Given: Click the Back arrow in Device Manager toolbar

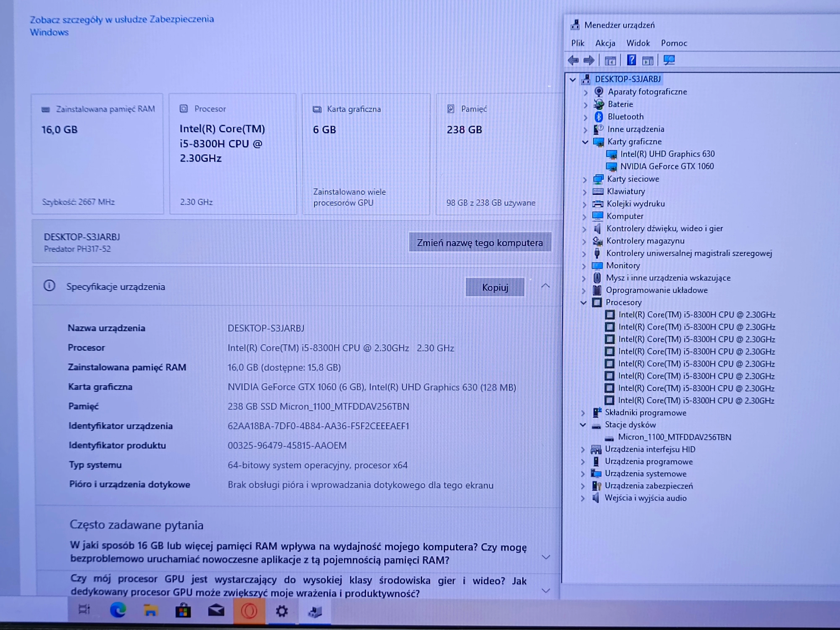Looking at the screenshot, I should pos(573,60).
